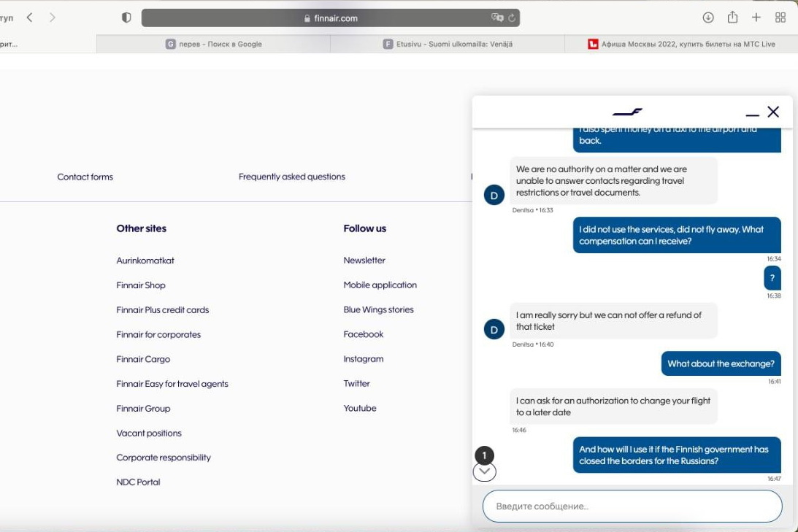Visit the Finnair Shop link
This screenshot has width=798, height=532.
(140, 285)
